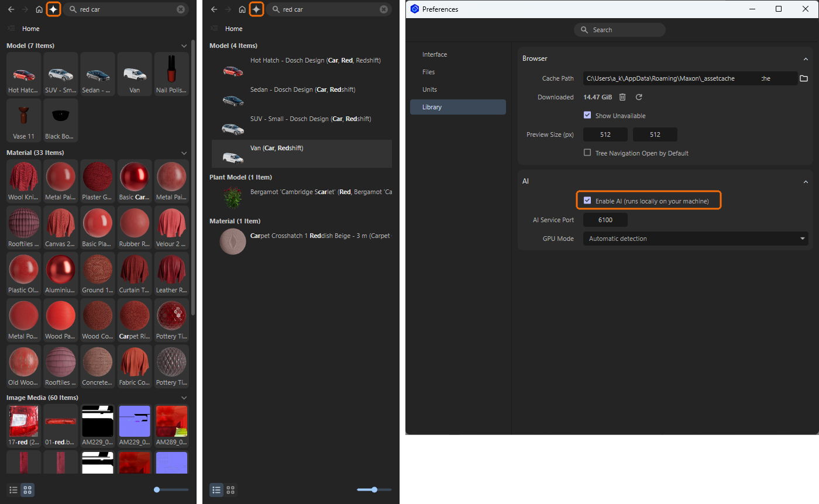This screenshot has height=504, width=819.
Task: Switch to grid view in the left panel
Action: click(27, 490)
